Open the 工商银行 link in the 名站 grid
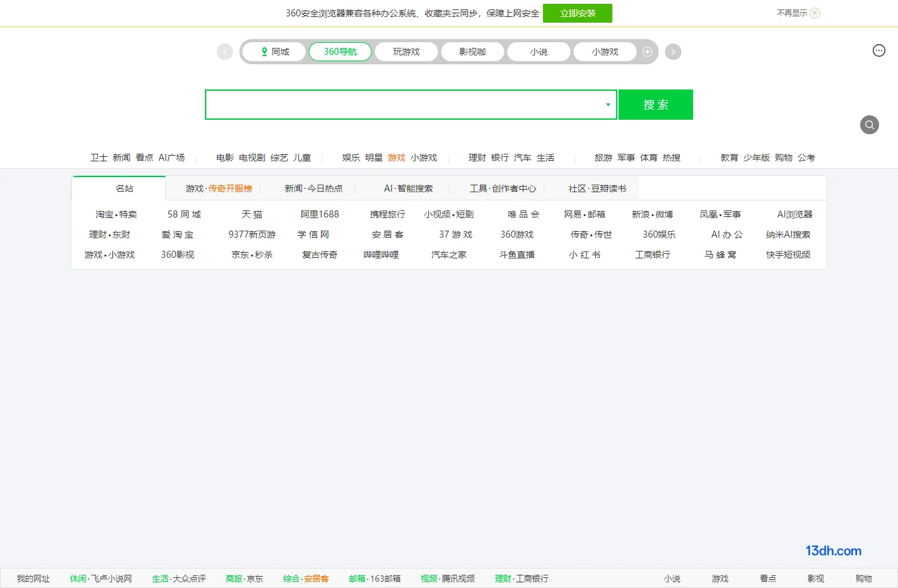898x588 pixels. 653,255
